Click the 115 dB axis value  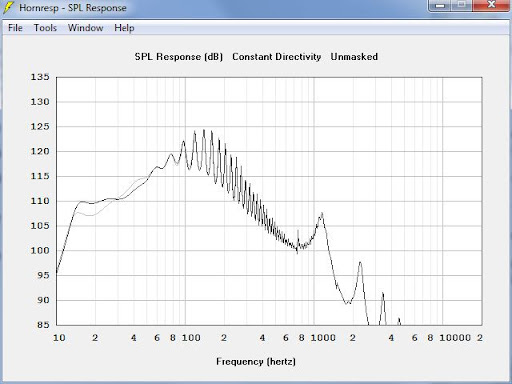coord(40,176)
